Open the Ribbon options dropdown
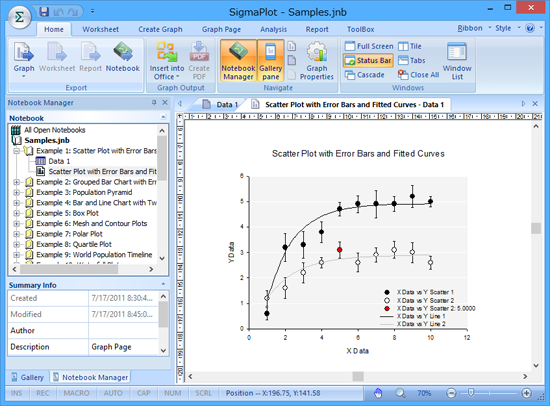Screen dimensions: 550x406 click(474, 28)
